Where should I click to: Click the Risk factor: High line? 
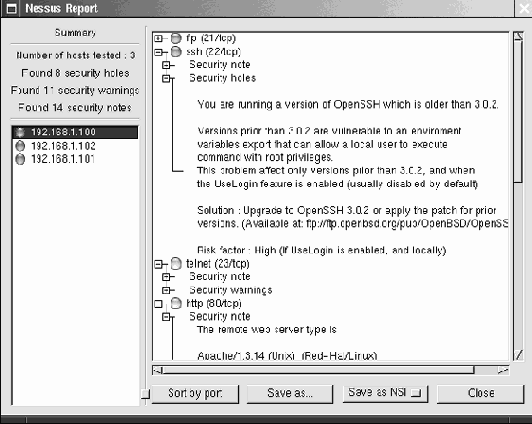click(x=322, y=250)
